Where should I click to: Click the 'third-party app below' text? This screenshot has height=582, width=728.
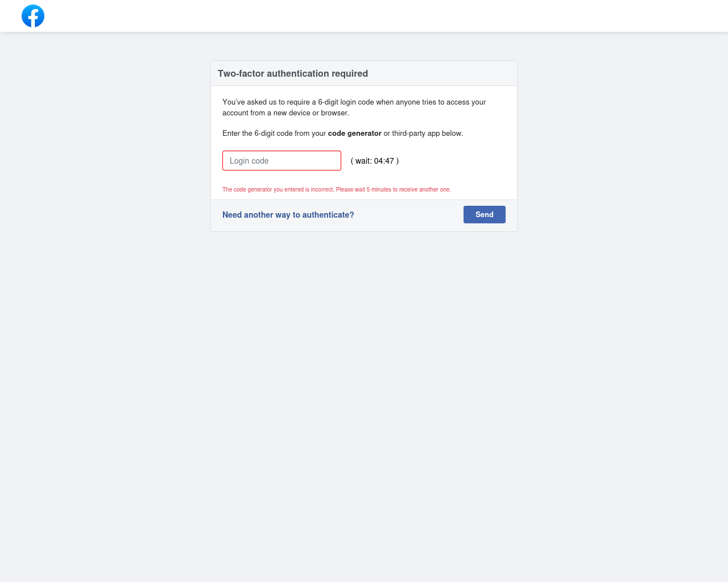click(427, 134)
